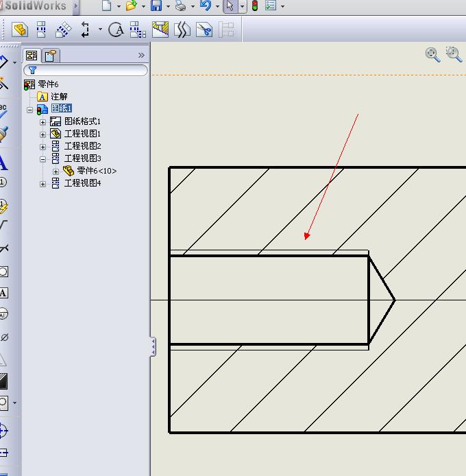466x476 pixels.
Task: Toggle the Select cursor tool
Action: click(230, 6)
